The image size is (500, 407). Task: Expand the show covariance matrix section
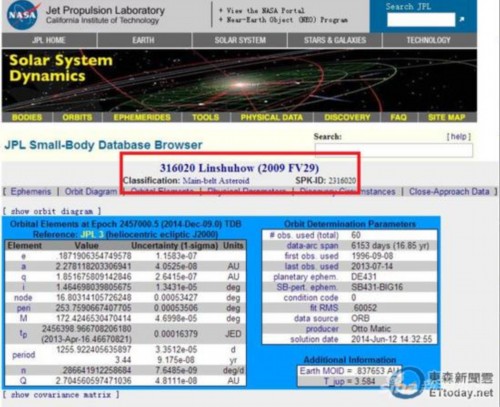(x=61, y=395)
